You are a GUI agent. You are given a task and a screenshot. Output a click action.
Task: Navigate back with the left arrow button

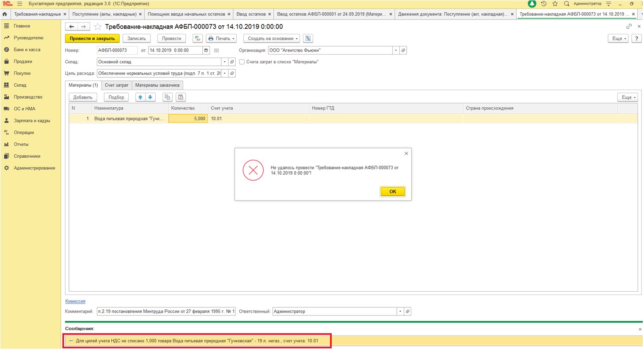(72, 27)
